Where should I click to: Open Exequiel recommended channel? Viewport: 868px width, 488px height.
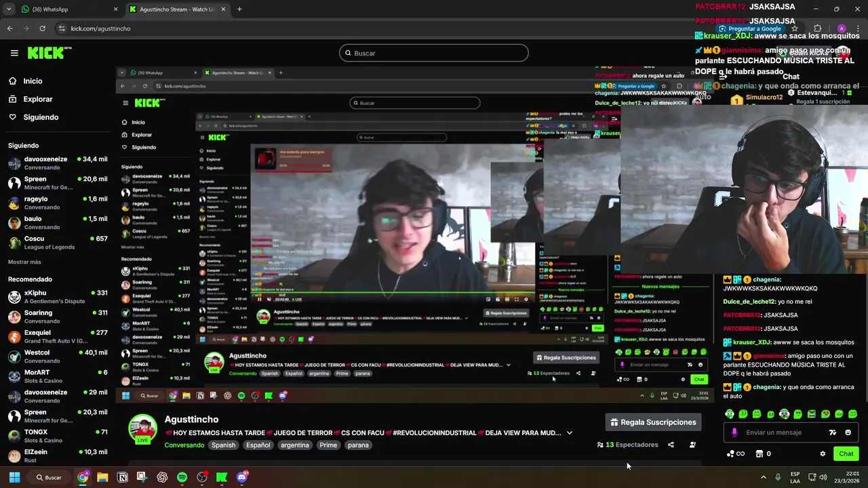click(x=57, y=336)
